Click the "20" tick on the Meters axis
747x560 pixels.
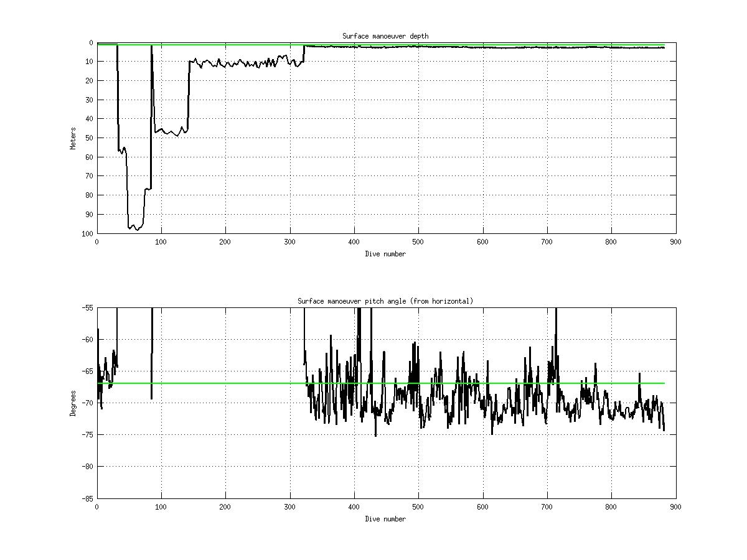(x=90, y=80)
